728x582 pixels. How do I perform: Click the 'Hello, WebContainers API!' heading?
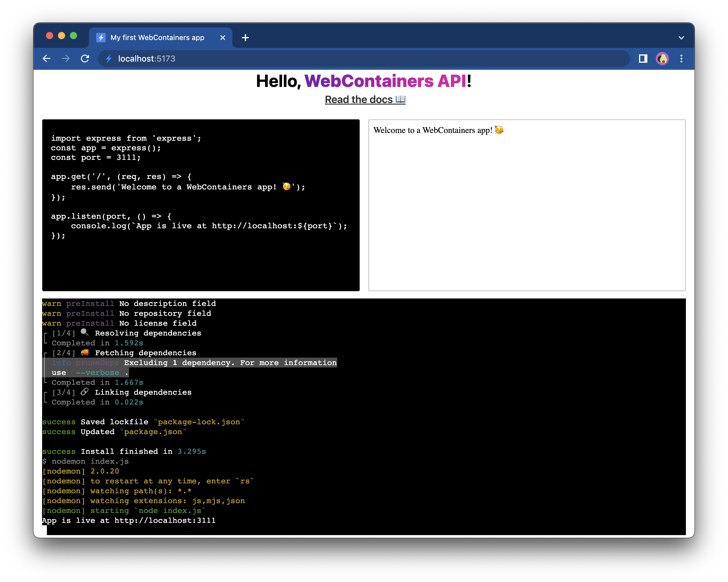pos(364,81)
